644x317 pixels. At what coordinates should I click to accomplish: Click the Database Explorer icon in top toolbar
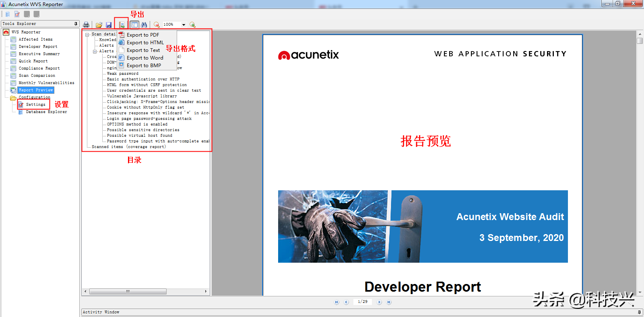(8, 14)
